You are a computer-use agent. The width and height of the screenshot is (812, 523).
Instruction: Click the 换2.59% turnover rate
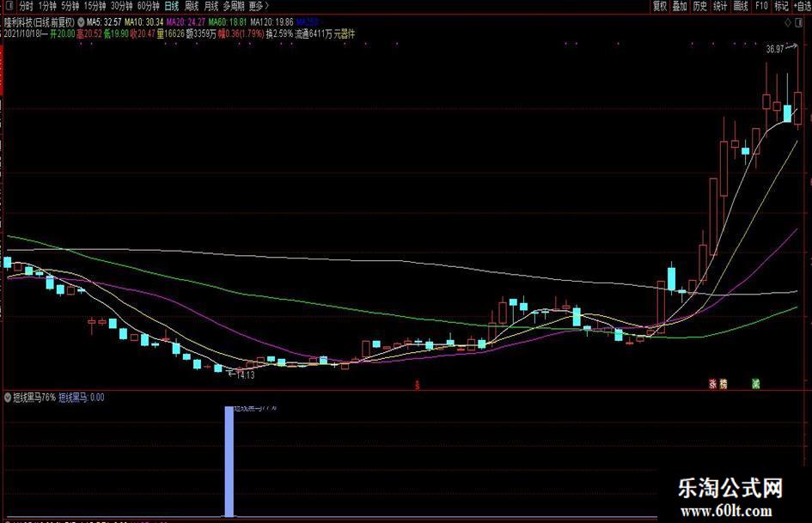279,34
